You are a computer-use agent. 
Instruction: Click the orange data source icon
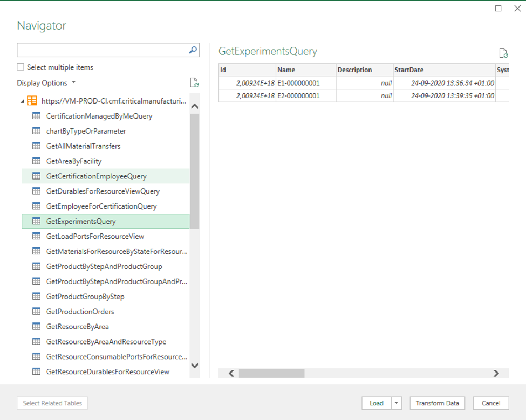coord(32,100)
